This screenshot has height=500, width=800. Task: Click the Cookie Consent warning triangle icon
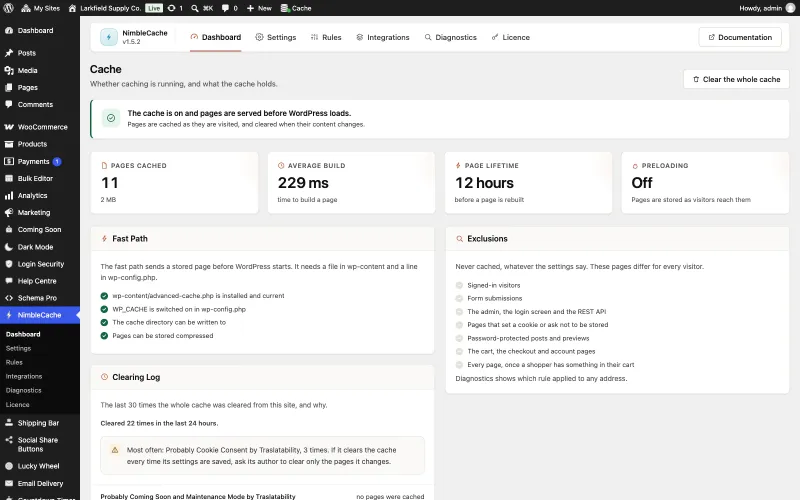115,450
